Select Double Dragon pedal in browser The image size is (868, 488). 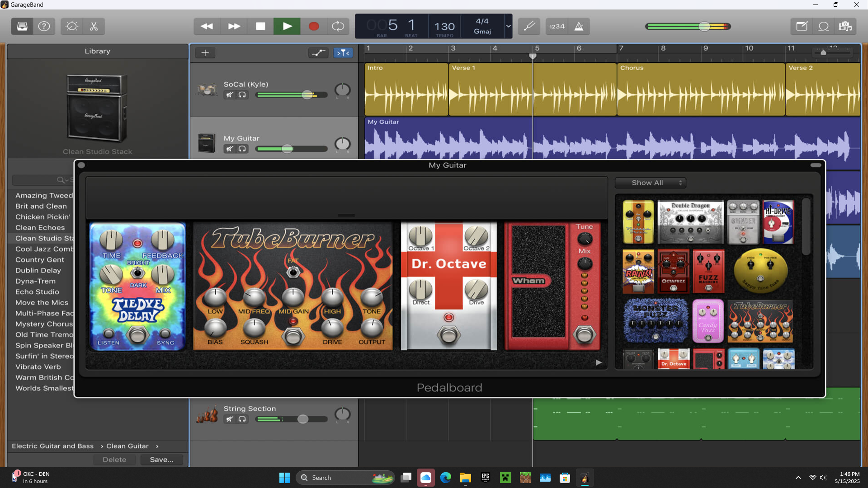point(690,222)
